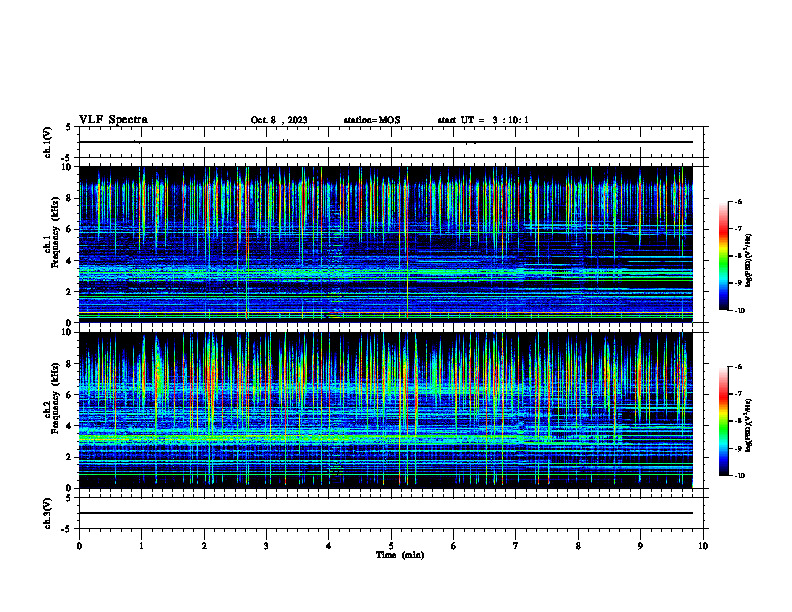Click the "ch.3(V)" waveform axis label
The image size is (792, 612).
tap(47, 513)
